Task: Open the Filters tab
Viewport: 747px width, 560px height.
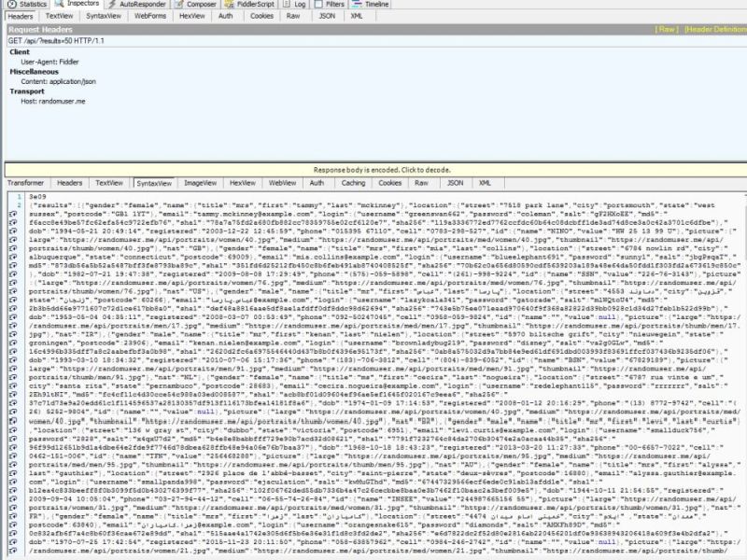Action: [330, 5]
